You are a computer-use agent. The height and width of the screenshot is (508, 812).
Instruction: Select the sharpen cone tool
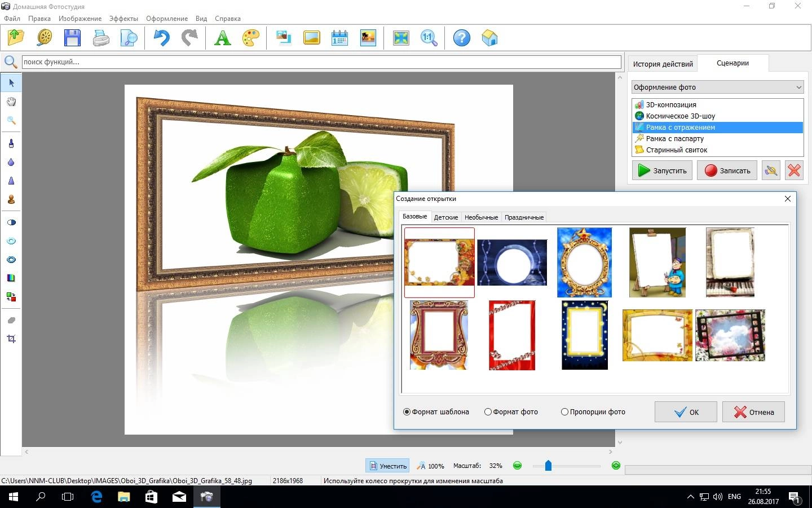click(x=11, y=181)
